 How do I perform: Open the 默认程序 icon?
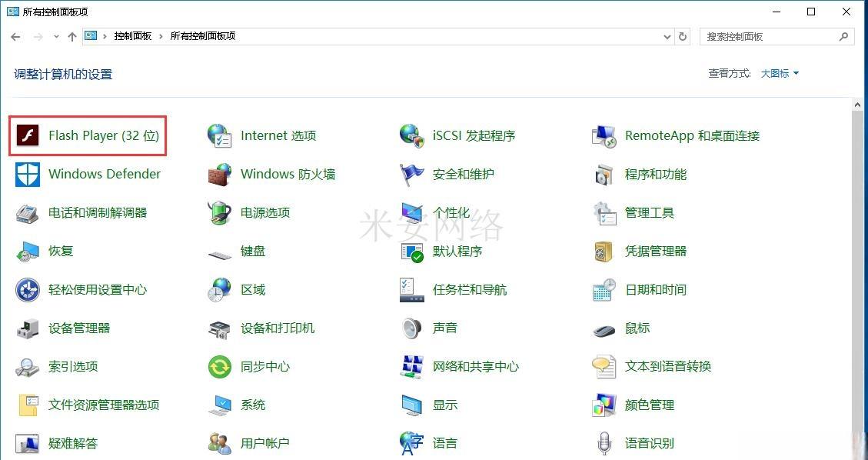[x=412, y=252]
